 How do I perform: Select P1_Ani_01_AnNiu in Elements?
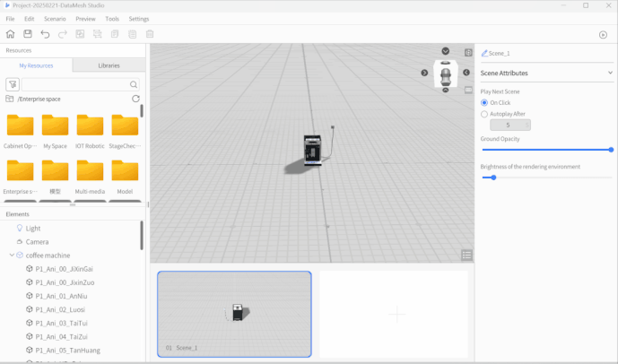pyautogui.click(x=61, y=296)
